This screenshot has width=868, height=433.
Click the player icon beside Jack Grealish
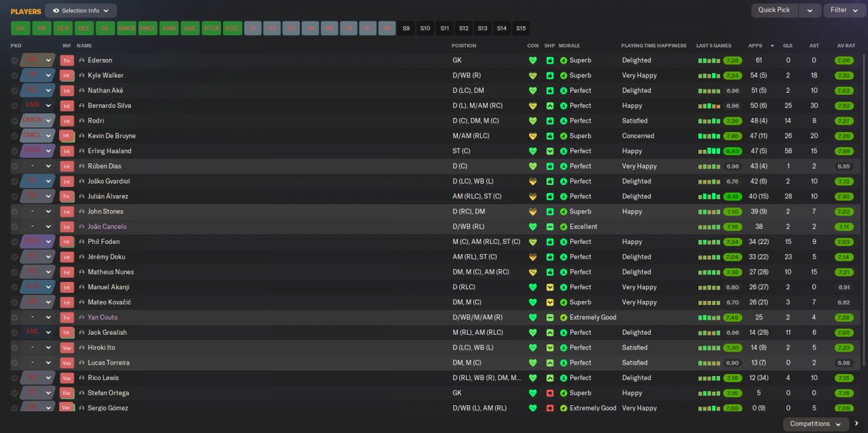pos(82,333)
